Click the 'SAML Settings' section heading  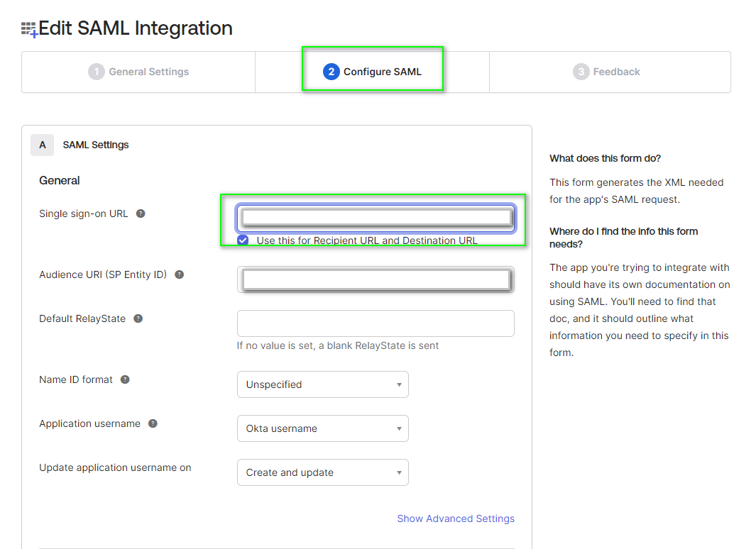click(96, 145)
